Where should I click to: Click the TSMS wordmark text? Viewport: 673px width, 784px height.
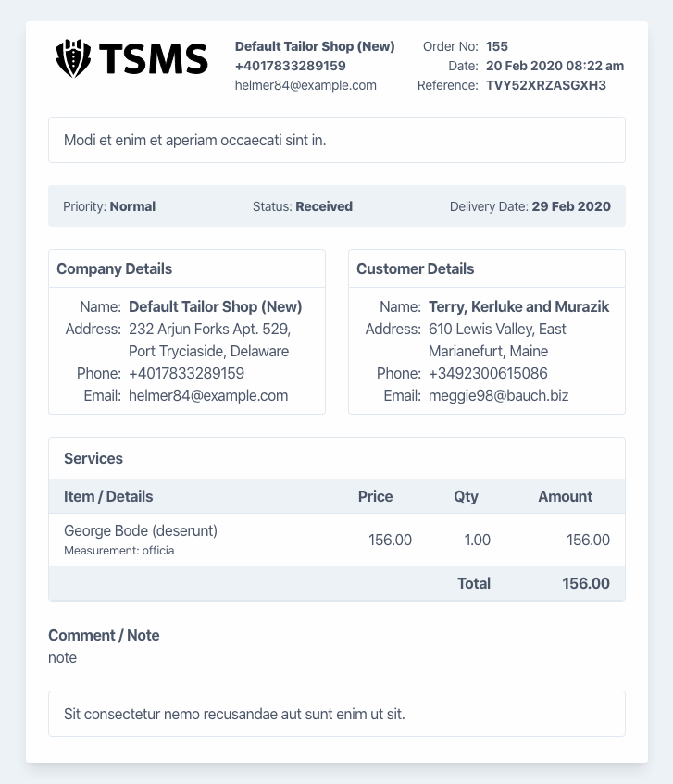[155, 59]
